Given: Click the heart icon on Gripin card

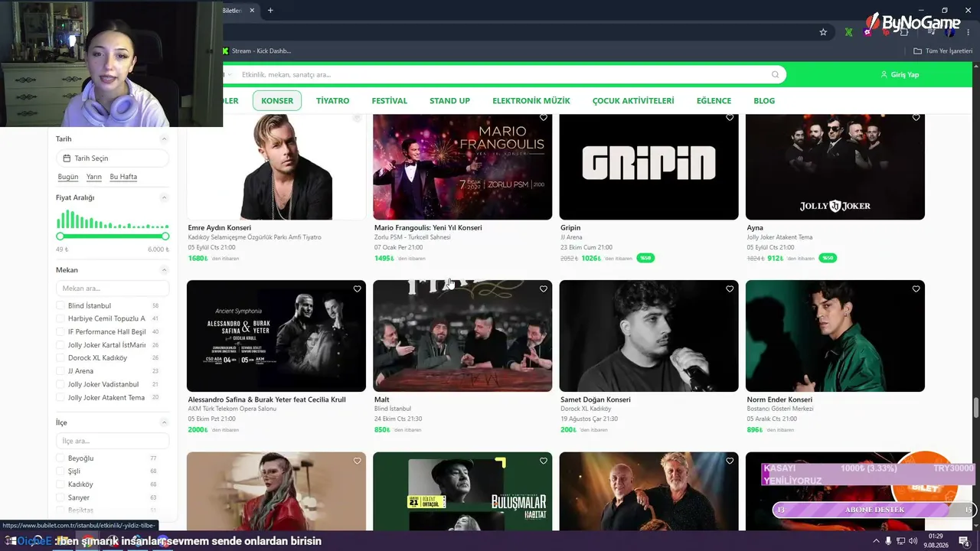Looking at the screenshot, I should pos(730,118).
